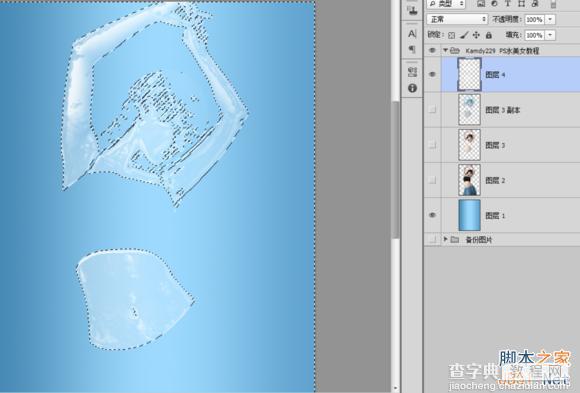Filter layers by text type icon

pos(508,4)
